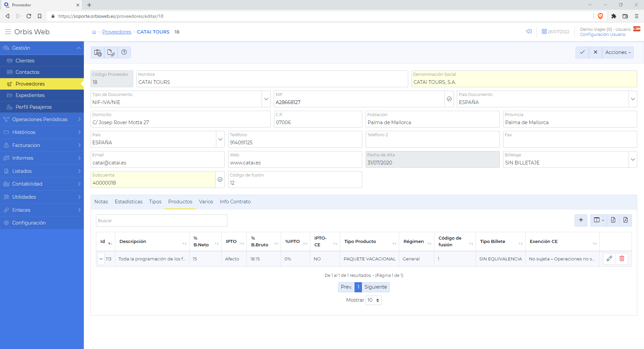Screen dimensions: 644x349
Task: Switch to the Varios tab
Action: coord(206,202)
